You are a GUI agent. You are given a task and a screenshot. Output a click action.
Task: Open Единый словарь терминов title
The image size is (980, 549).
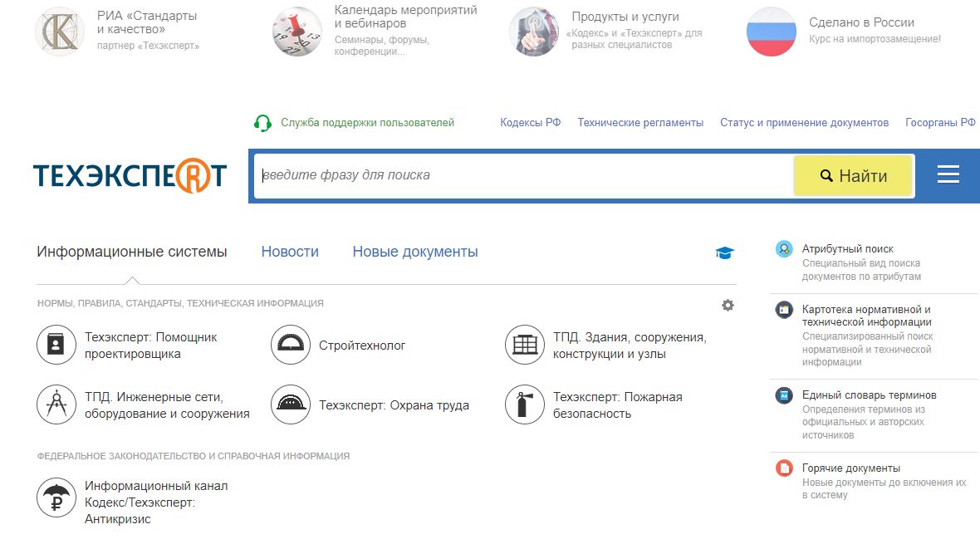tap(870, 395)
